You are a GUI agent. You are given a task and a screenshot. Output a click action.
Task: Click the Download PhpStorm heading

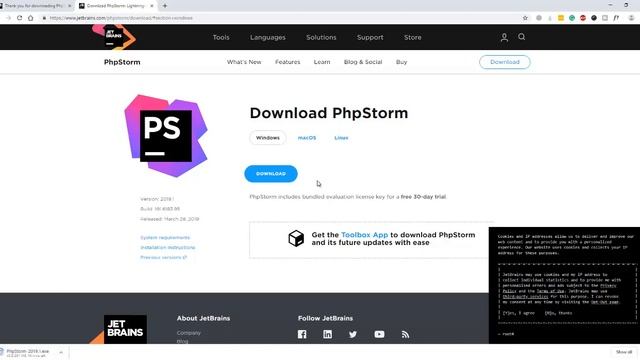click(x=329, y=113)
